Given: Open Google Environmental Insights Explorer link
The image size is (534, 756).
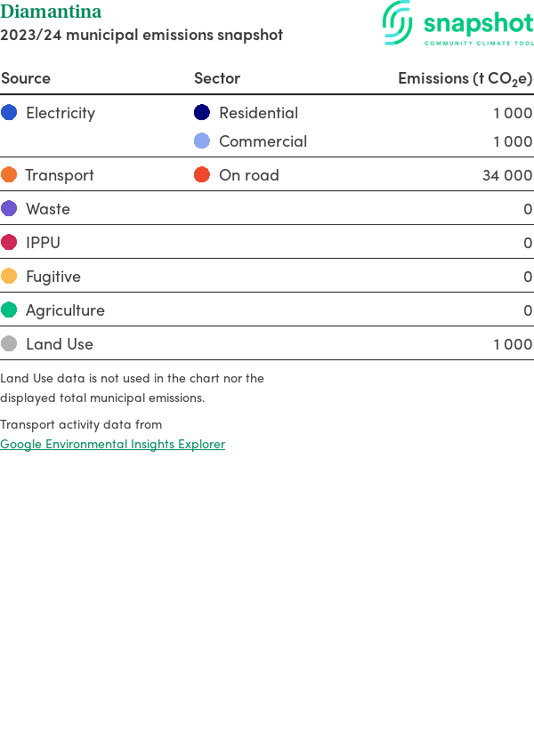Looking at the screenshot, I should (x=112, y=444).
